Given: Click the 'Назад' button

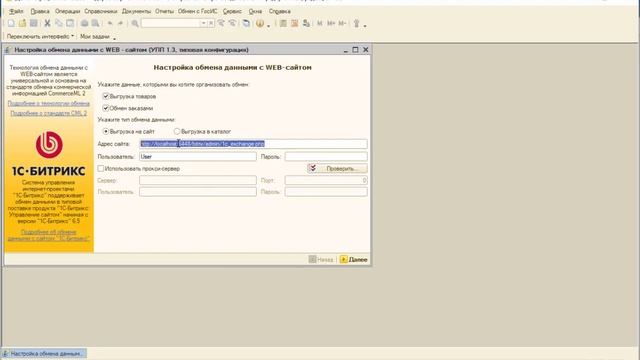Looking at the screenshot, I should (x=321, y=259).
